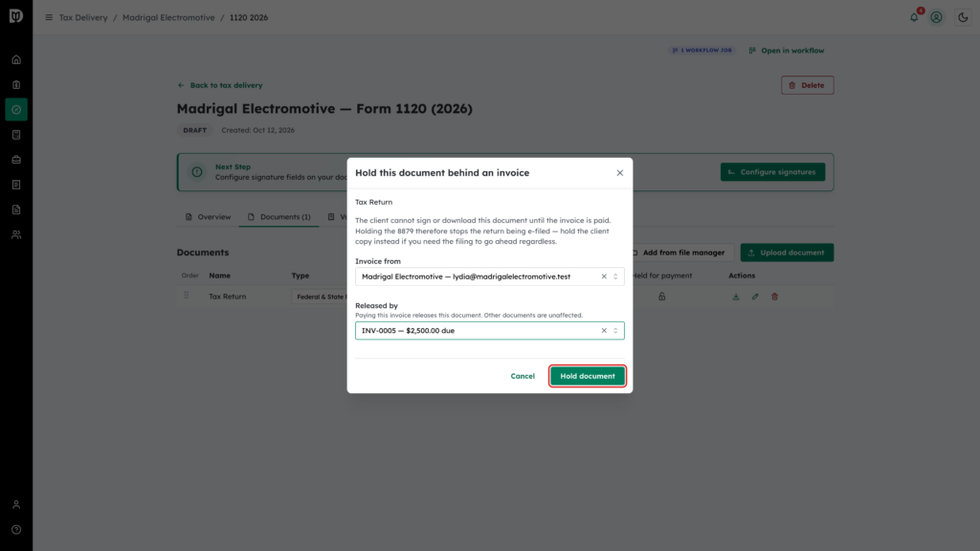This screenshot has height=551, width=980.
Task: Open the clipboard icon in sidebar
Action: click(16, 85)
